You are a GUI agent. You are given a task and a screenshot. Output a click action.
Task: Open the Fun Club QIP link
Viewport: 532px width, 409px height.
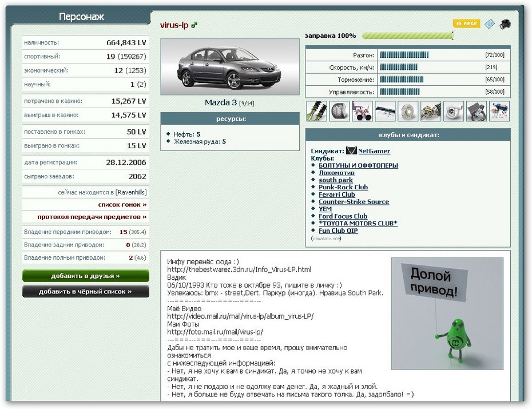click(338, 231)
